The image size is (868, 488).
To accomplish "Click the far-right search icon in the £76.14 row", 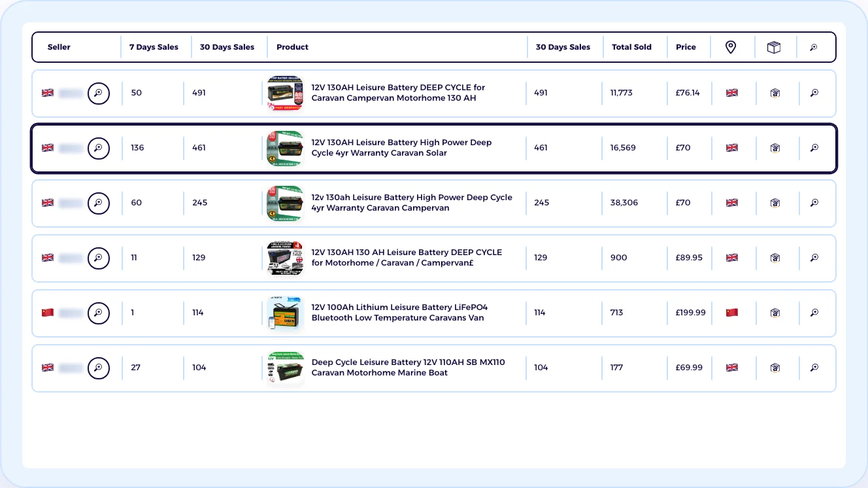I will click(814, 93).
